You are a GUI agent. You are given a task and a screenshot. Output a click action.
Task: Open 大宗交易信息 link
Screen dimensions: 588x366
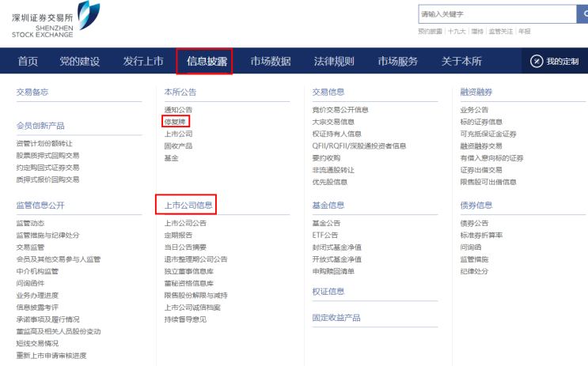(333, 122)
